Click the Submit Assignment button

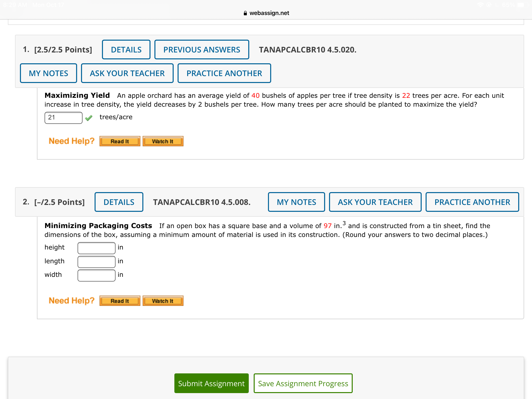click(x=211, y=383)
